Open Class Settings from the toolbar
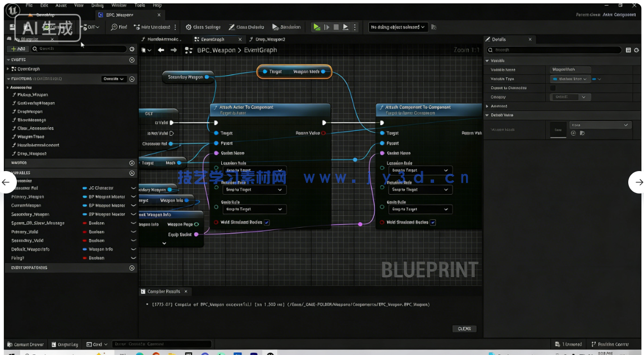Screen dimensions: 644x355 (203, 27)
